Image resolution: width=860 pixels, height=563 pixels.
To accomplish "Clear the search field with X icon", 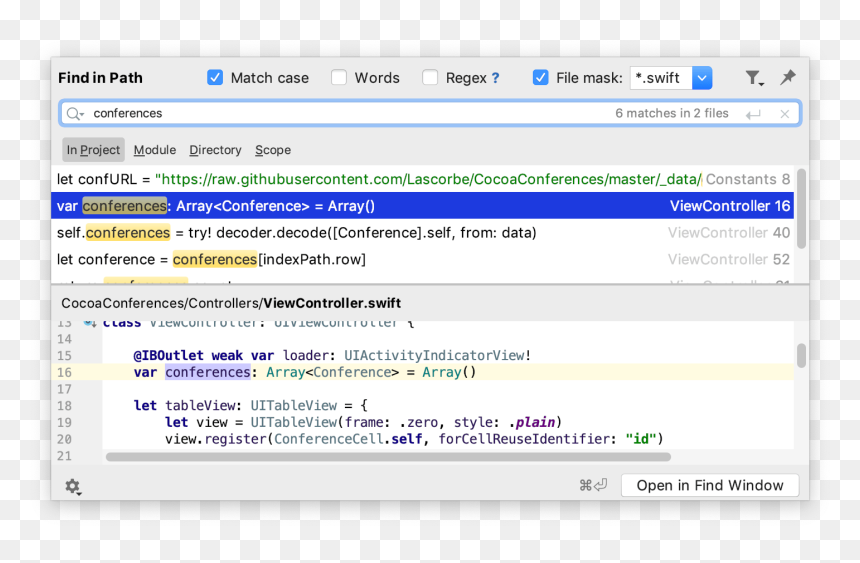I will tap(785, 114).
